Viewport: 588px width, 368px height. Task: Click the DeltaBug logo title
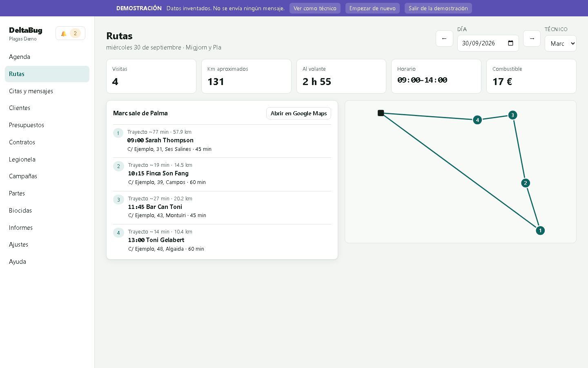tap(26, 30)
